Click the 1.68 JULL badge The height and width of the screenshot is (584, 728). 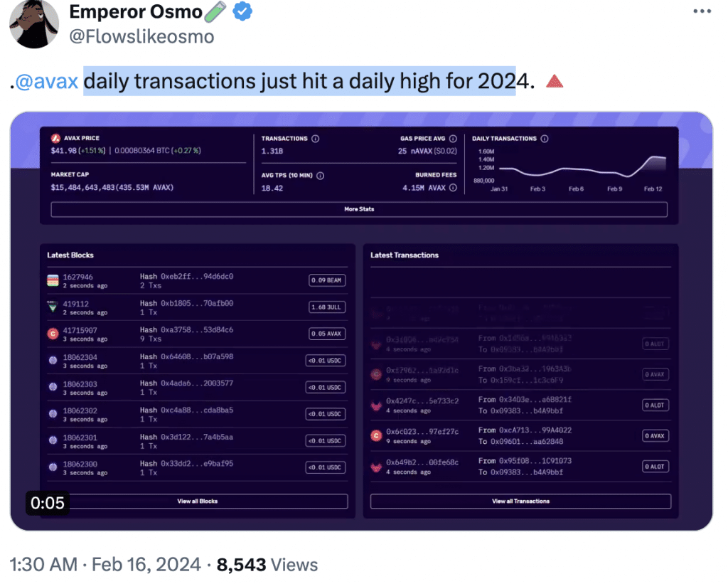[x=327, y=307]
